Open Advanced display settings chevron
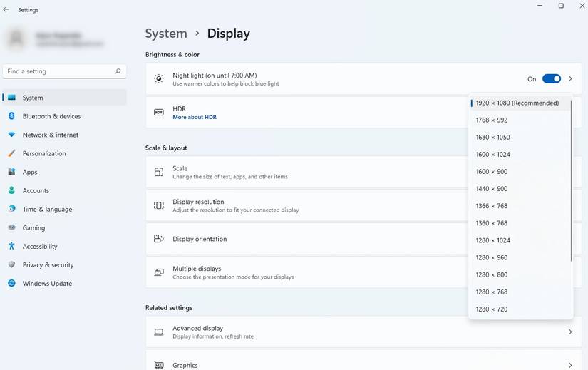This screenshot has width=588, height=370. [x=570, y=332]
